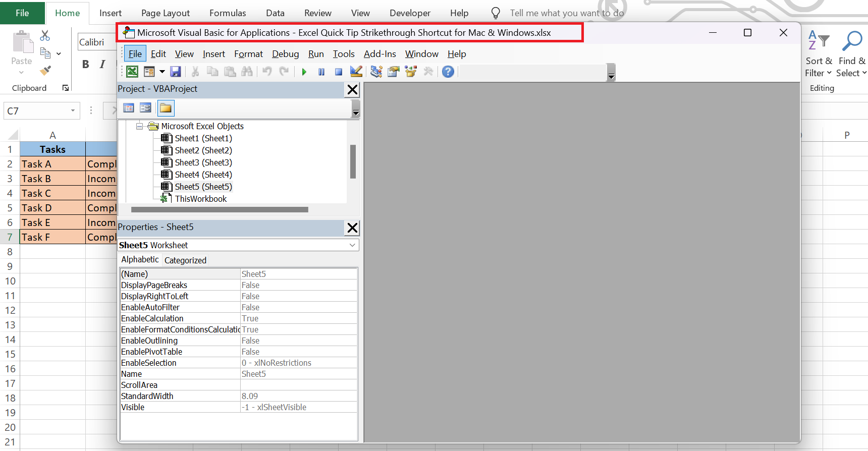Open the Insert object dropdown arrow in VBA toolbar
Image resolution: width=868 pixels, height=451 pixels.
click(162, 72)
